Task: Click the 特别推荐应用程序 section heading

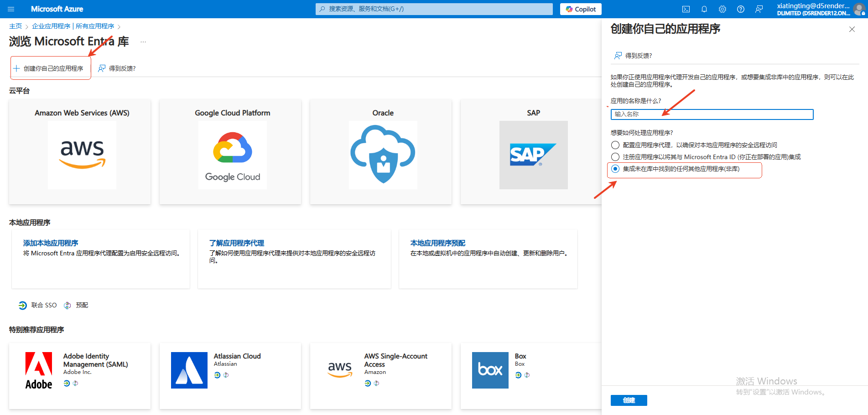Action: point(36,330)
